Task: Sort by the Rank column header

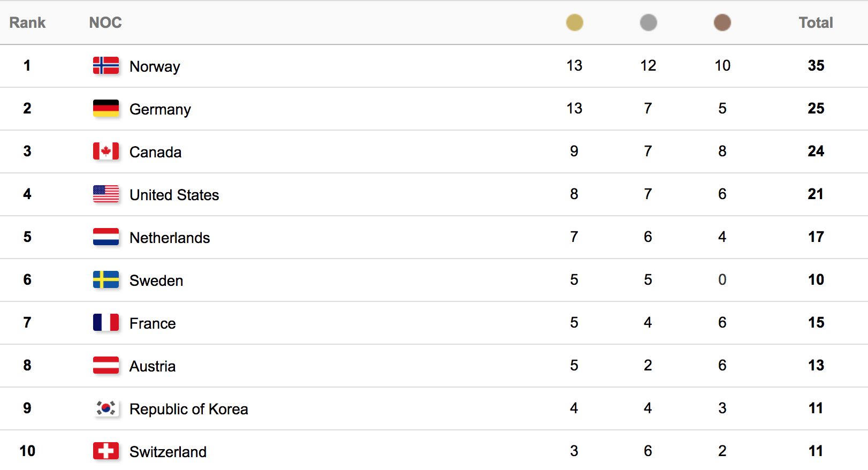Action: [27, 22]
